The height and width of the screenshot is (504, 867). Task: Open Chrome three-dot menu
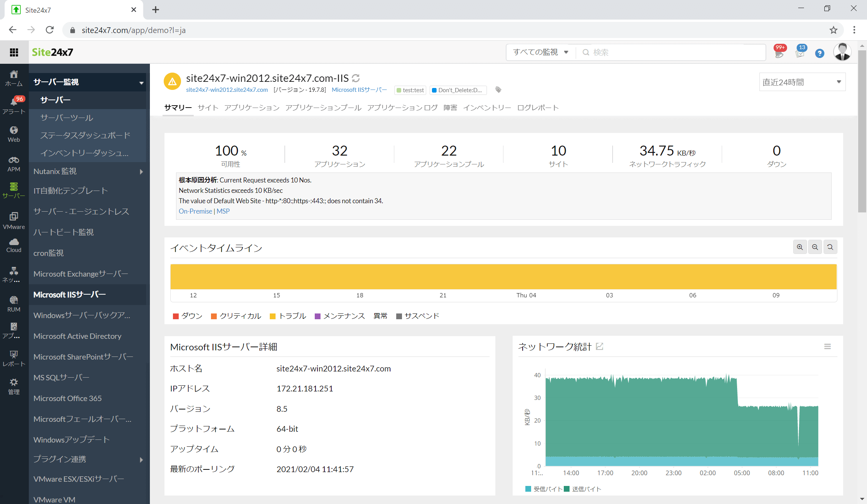point(854,30)
